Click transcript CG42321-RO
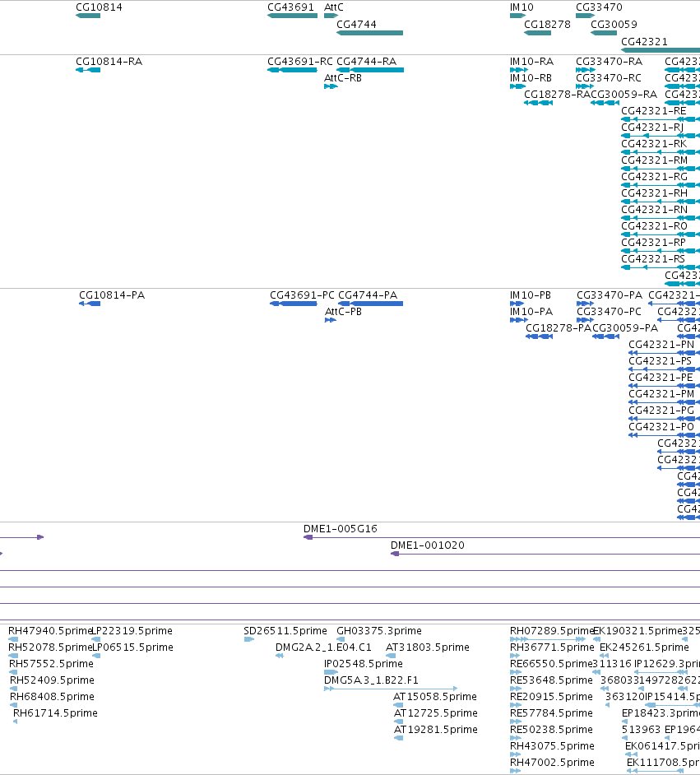The width and height of the screenshot is (700, 775). click(654, 226)
